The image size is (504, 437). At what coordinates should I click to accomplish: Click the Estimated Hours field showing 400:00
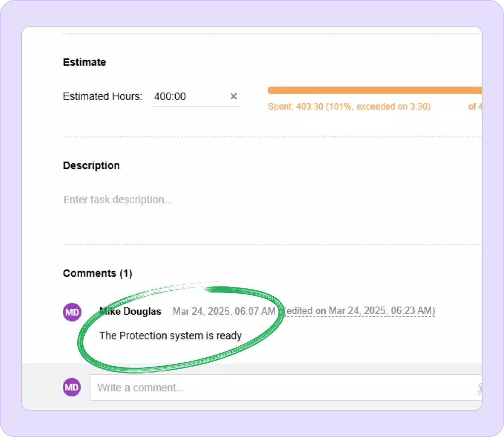point(188,97)
